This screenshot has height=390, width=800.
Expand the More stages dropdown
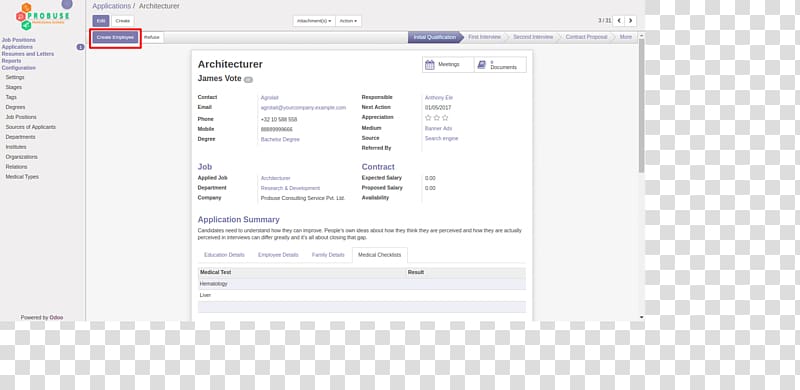[626, 37]
